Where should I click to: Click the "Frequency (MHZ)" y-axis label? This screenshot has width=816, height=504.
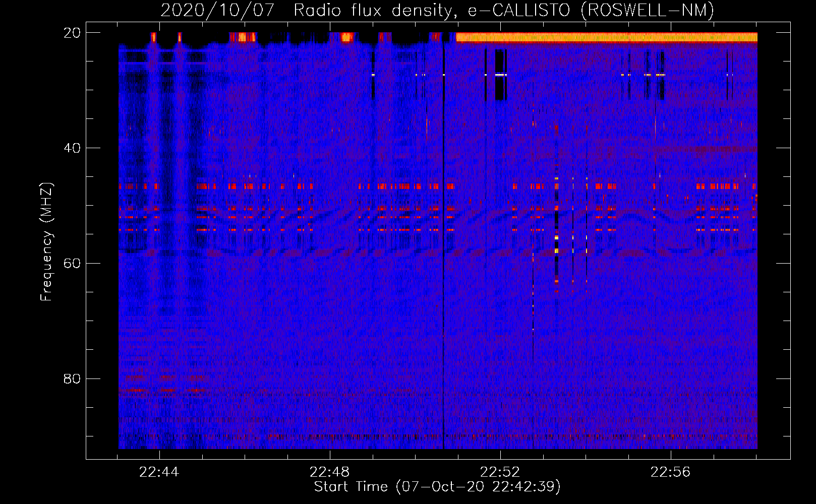click(x=46, y=241)
